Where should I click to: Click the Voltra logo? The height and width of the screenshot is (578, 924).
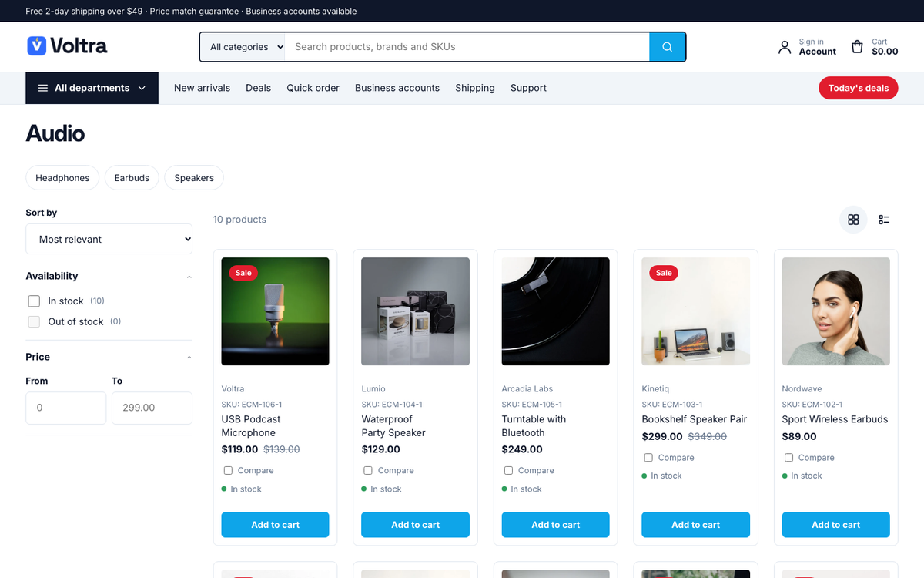[67, 46]
